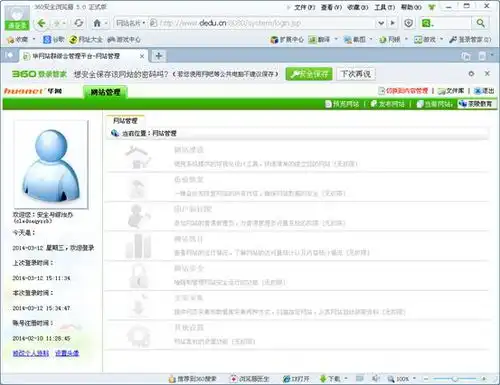Click the go arrow after the address bar
Viewport: 500px width, 385px height.
393,23
